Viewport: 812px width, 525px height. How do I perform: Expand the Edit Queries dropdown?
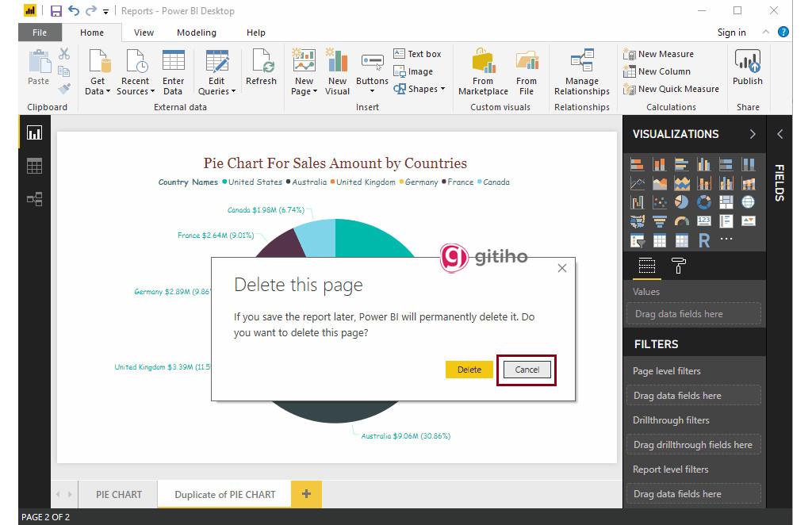[216, 72]
